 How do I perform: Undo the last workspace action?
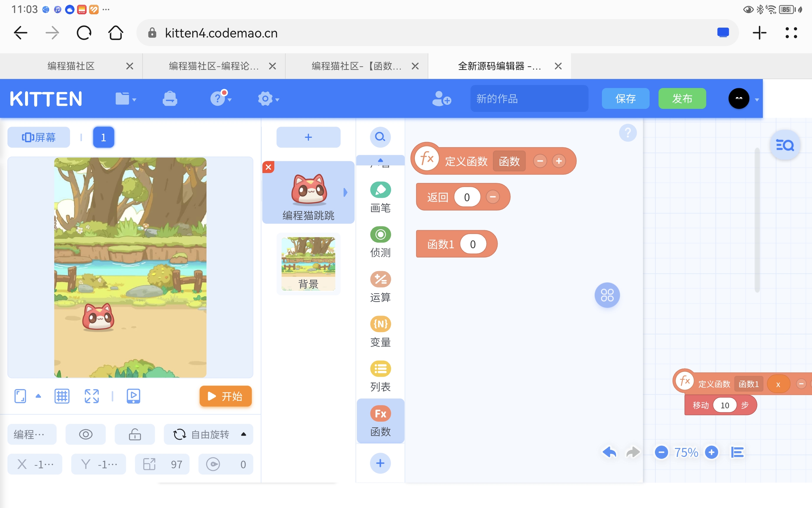point(609,452)
